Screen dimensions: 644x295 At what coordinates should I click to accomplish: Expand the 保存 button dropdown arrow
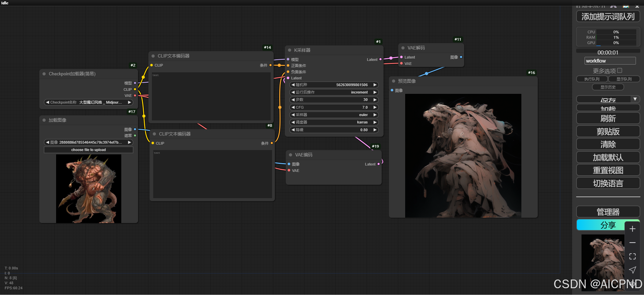[635, 99]
